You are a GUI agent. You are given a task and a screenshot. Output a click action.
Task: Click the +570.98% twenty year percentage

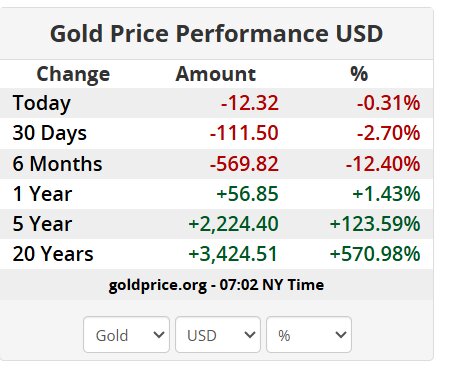point(375,254)
